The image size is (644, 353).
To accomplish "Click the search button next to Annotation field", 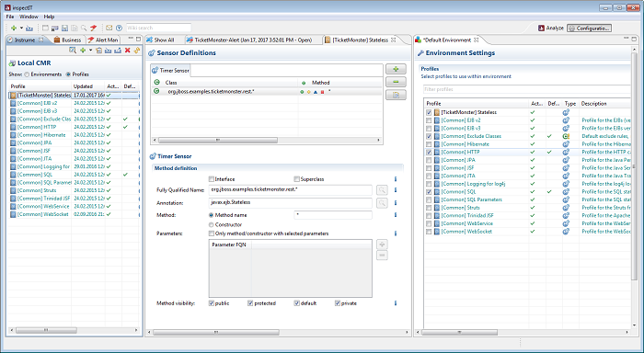I will pos(382,203).
